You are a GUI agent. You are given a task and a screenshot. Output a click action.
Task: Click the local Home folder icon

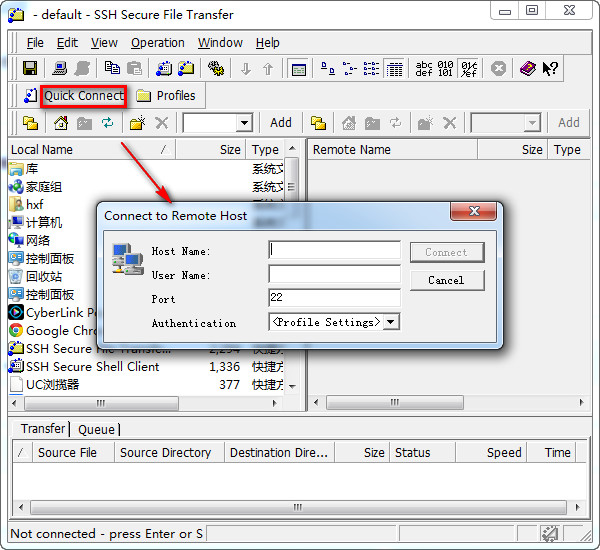(x=61, y=123)
